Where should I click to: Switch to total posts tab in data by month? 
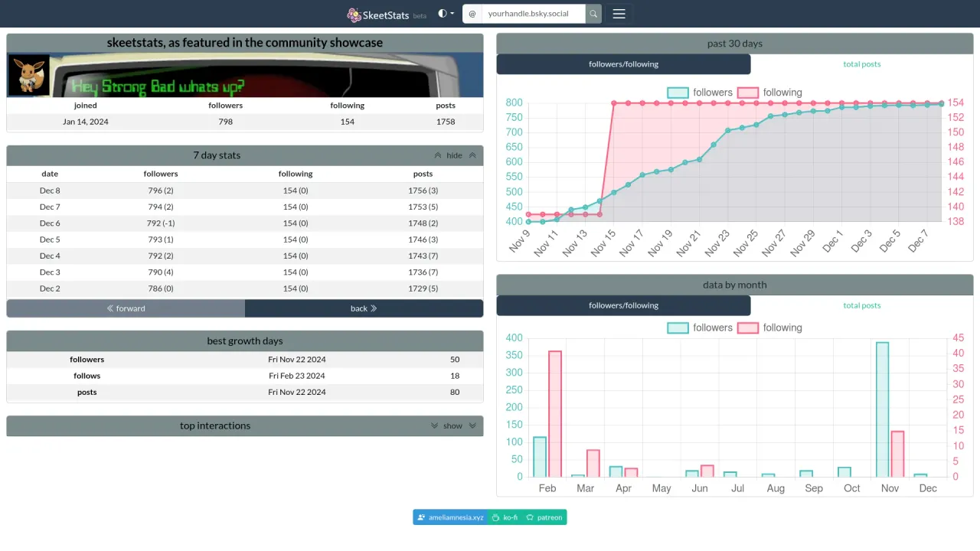(861, 305)
